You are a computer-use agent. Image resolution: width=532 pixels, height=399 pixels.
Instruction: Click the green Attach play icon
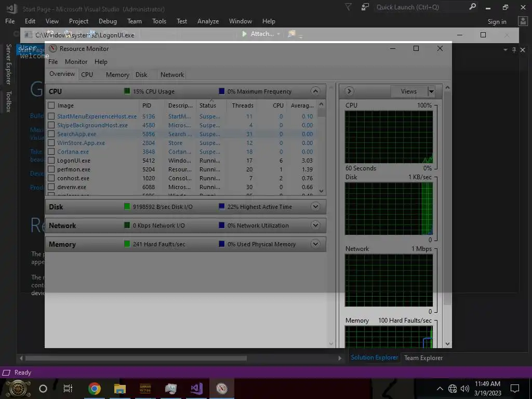click(244, 34)
